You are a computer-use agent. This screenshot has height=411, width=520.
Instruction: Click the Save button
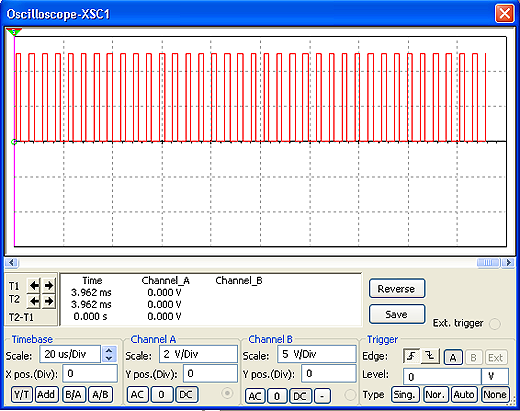coord(397,314)
